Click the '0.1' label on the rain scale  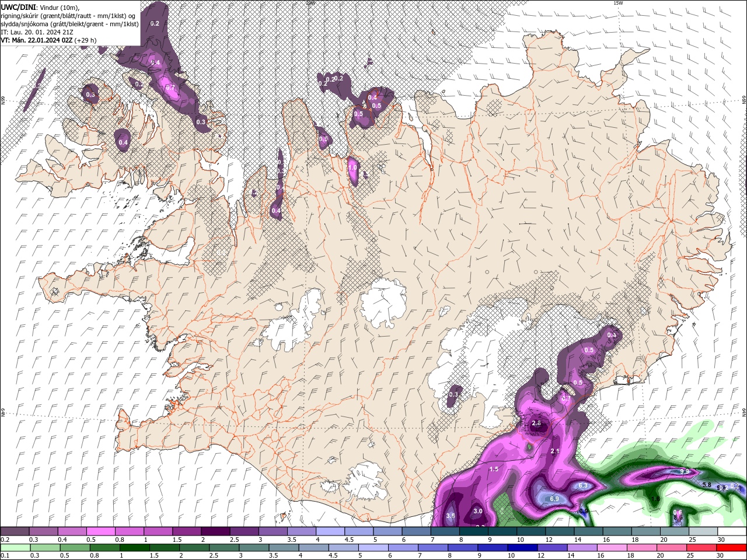[x=5, y=556]
